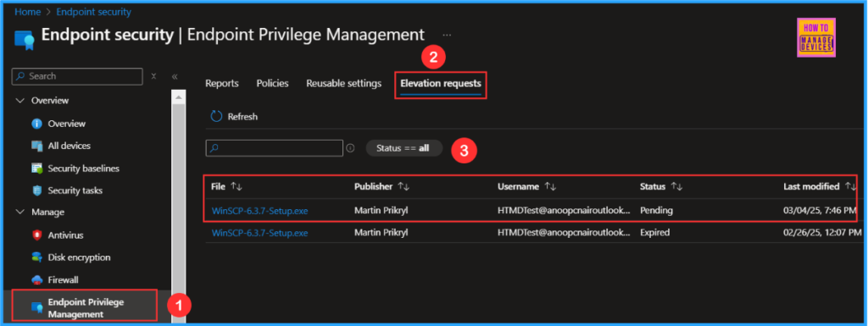Switch to the Reusable settings tab

[344, 84]
